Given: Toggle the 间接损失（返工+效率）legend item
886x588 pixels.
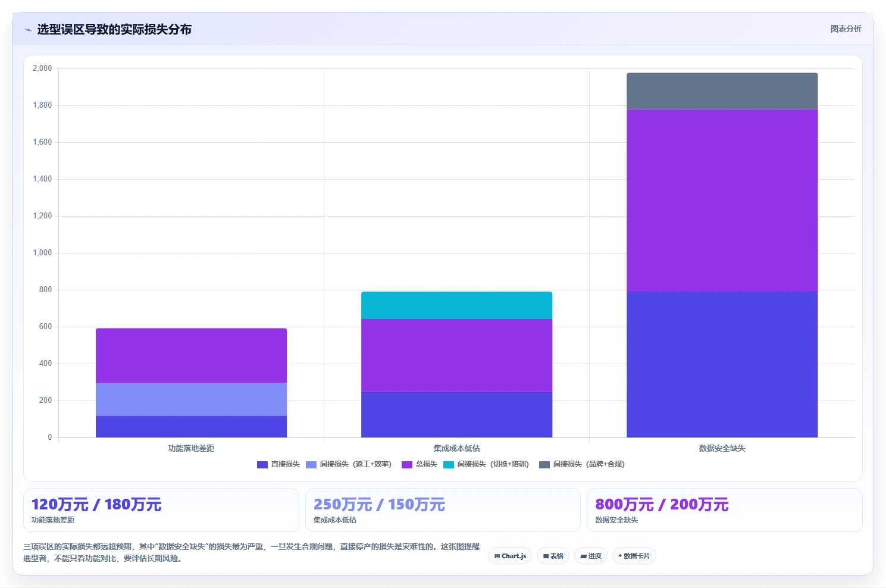Looking at the screenshot, I should click(x=349, y=464).
